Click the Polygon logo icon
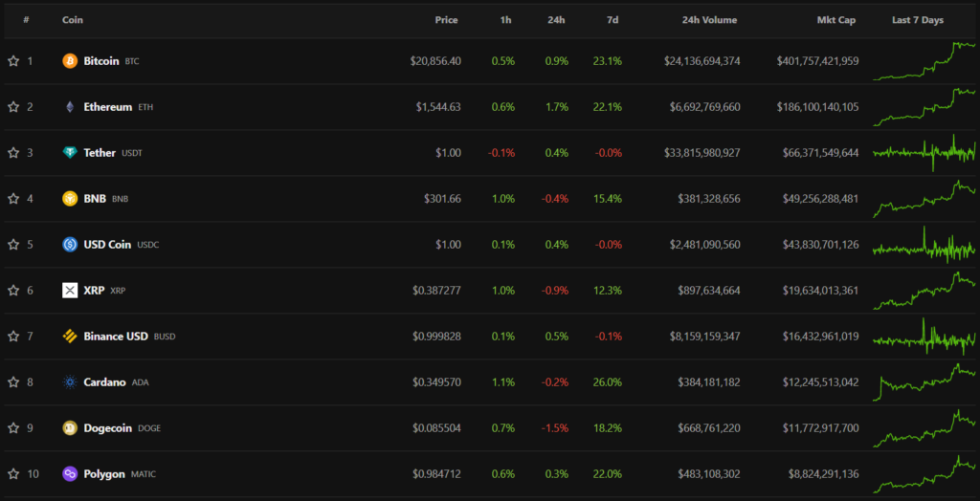Screen dimensions: 980x501 click(x=70, y=474)
